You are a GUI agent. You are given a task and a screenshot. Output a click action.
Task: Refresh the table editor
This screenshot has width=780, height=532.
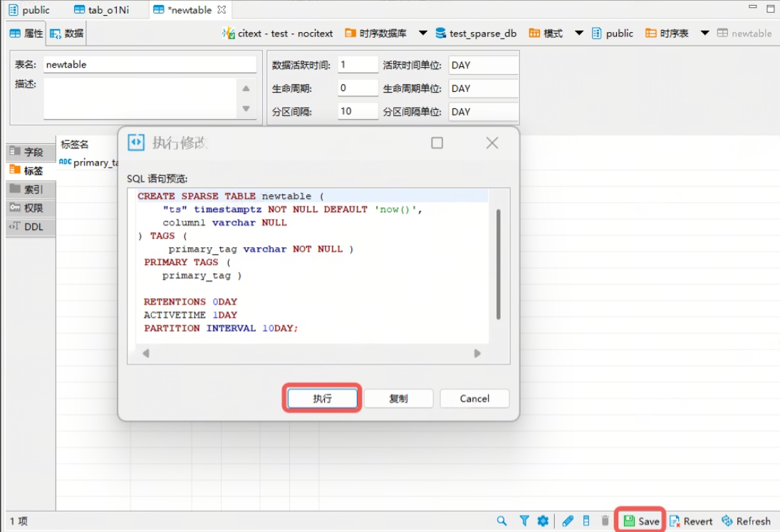(746, 521)
